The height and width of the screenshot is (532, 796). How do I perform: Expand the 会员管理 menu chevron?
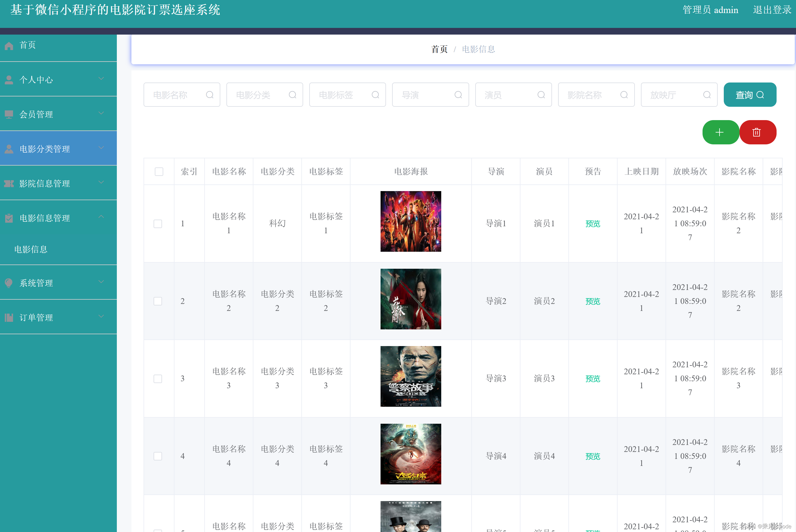tap(101, 113)
